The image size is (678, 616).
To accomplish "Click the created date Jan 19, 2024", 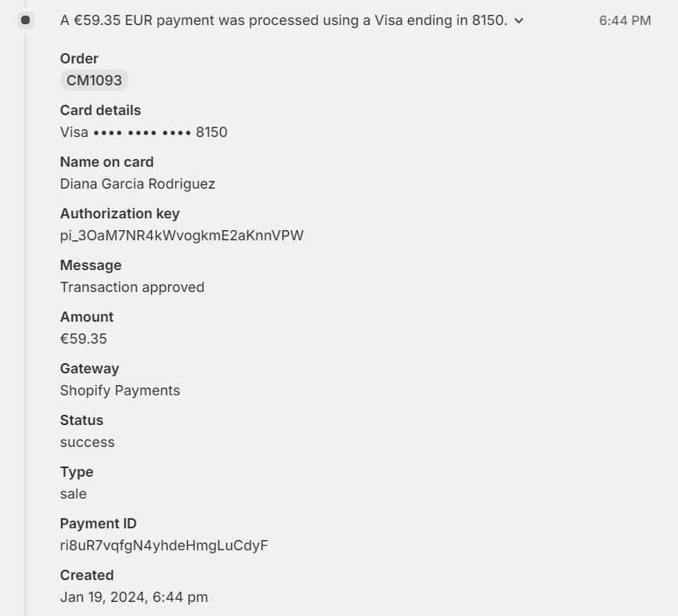I will pos(134,597).
